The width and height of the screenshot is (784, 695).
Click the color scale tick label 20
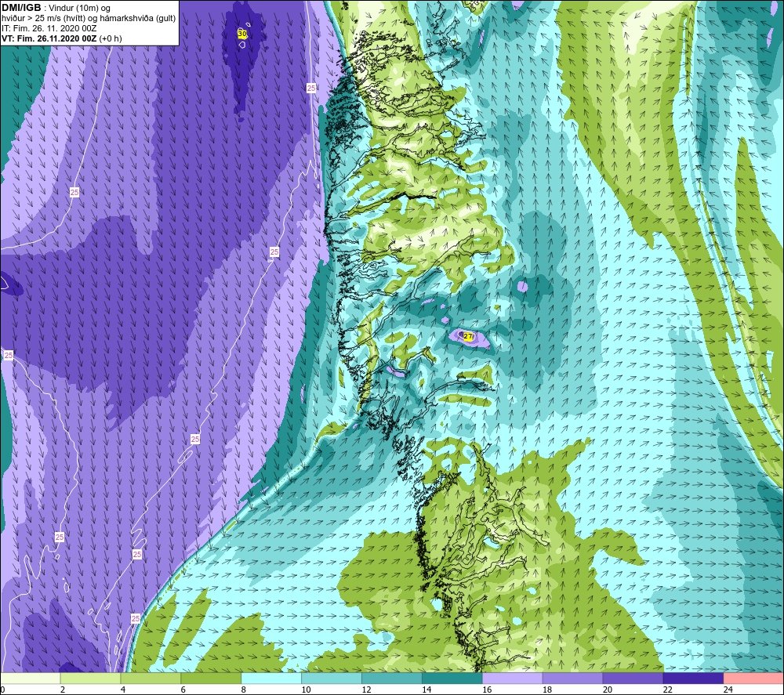click(x=608, y=690)
